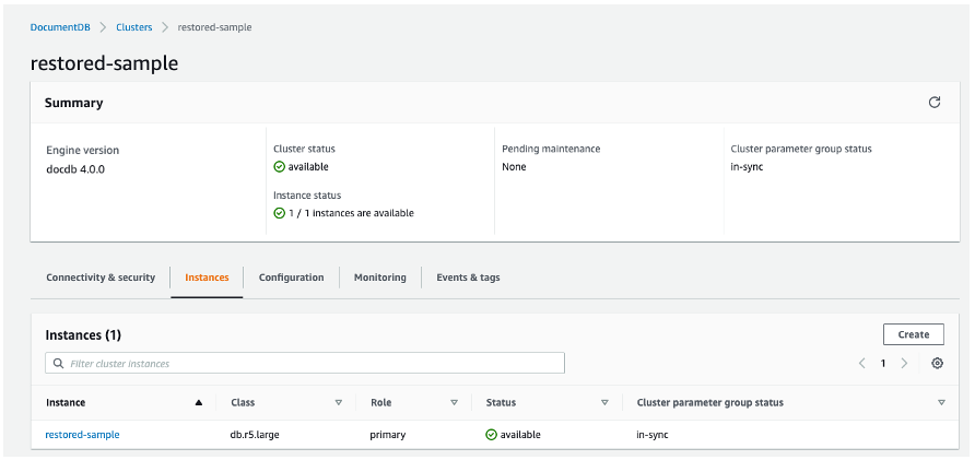Click the db.r5.large class cell
This screenshot has height=460, width=977.
click(255, 434)
